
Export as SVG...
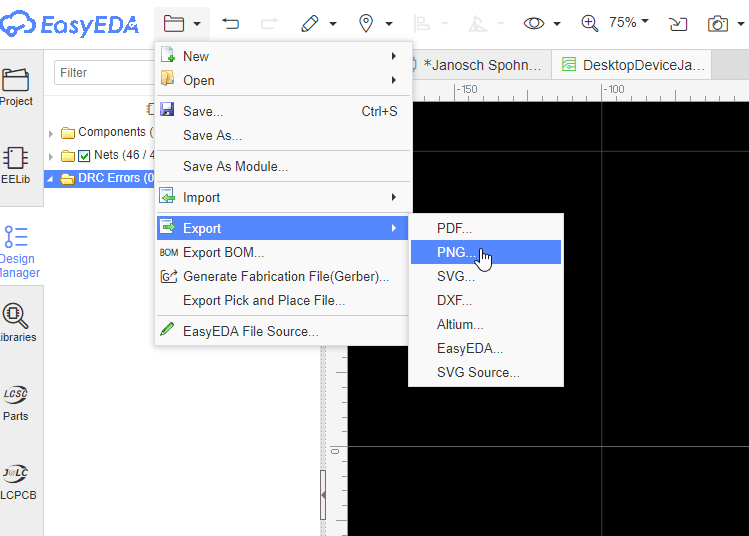pos(486,276)
